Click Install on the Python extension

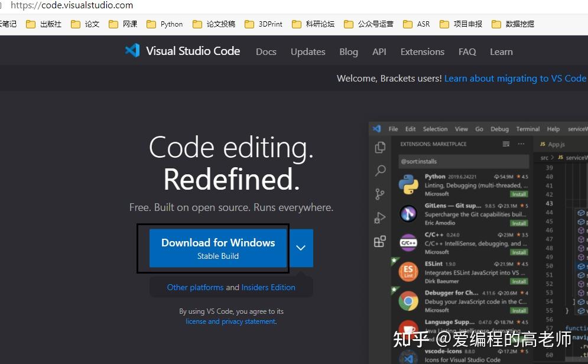pyautogui.click(x=519, y=194)
